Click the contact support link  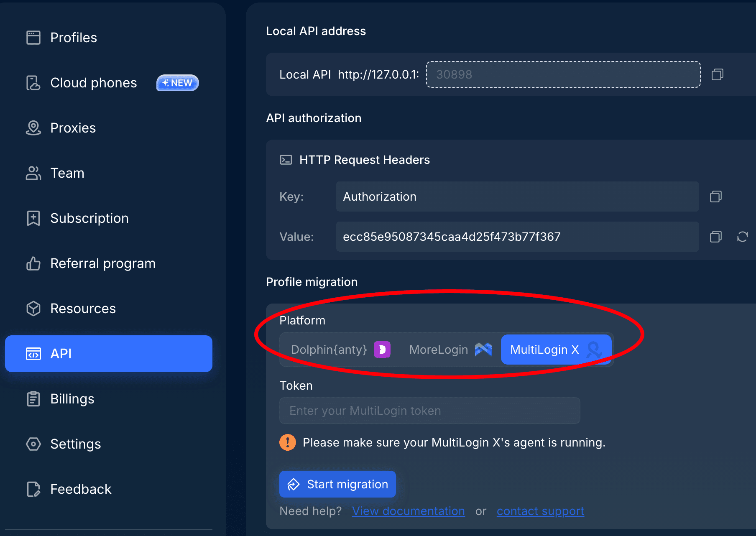(x=540, y=511)
